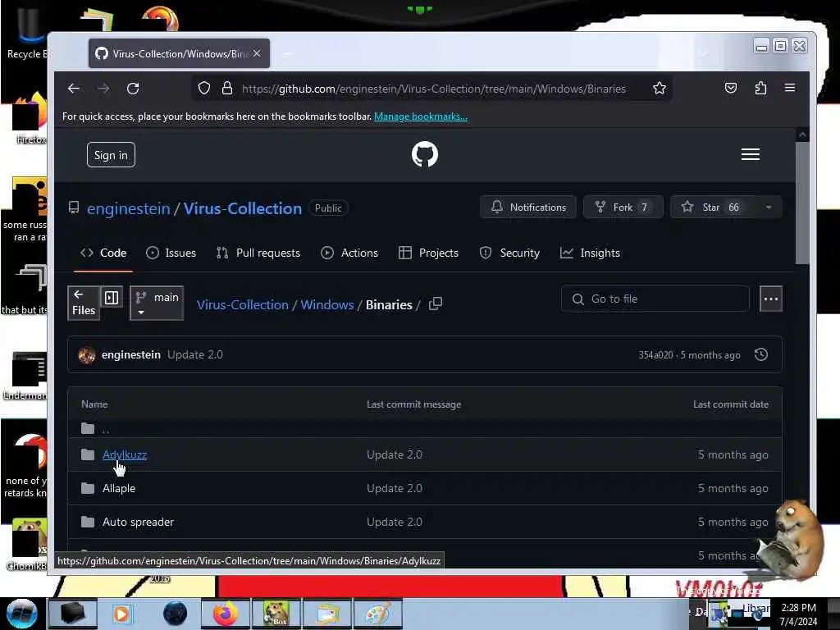840x630 pixels.
Task: Open the Pocket save icon
Action: [731, 88]
